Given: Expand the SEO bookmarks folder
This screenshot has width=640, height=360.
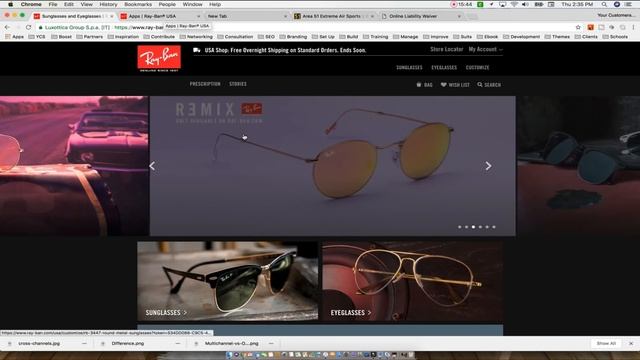Looking at the screenshot, I should [266, 37].
